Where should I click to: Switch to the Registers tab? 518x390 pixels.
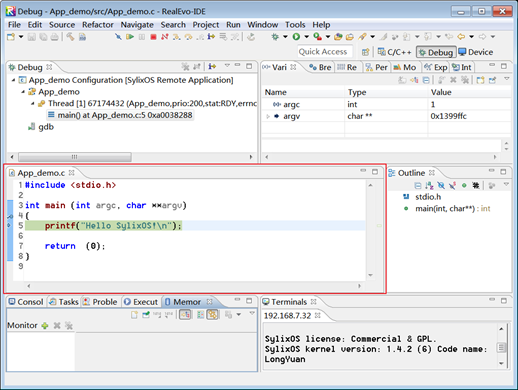coord(347,67)
